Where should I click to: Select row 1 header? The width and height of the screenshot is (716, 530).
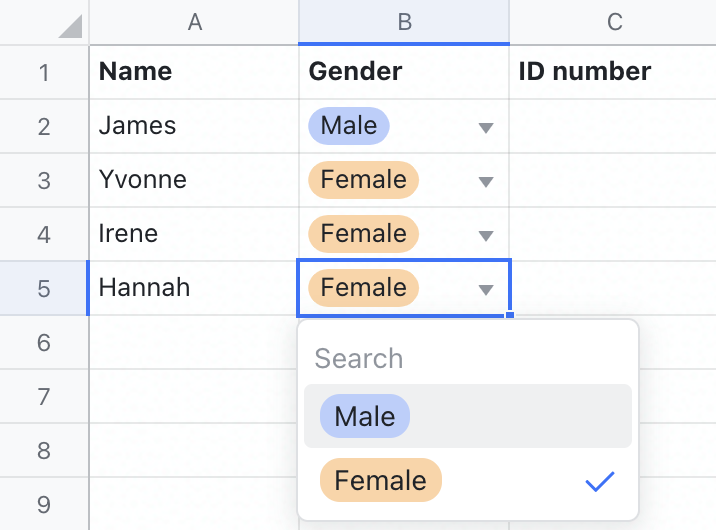(43, 72)
